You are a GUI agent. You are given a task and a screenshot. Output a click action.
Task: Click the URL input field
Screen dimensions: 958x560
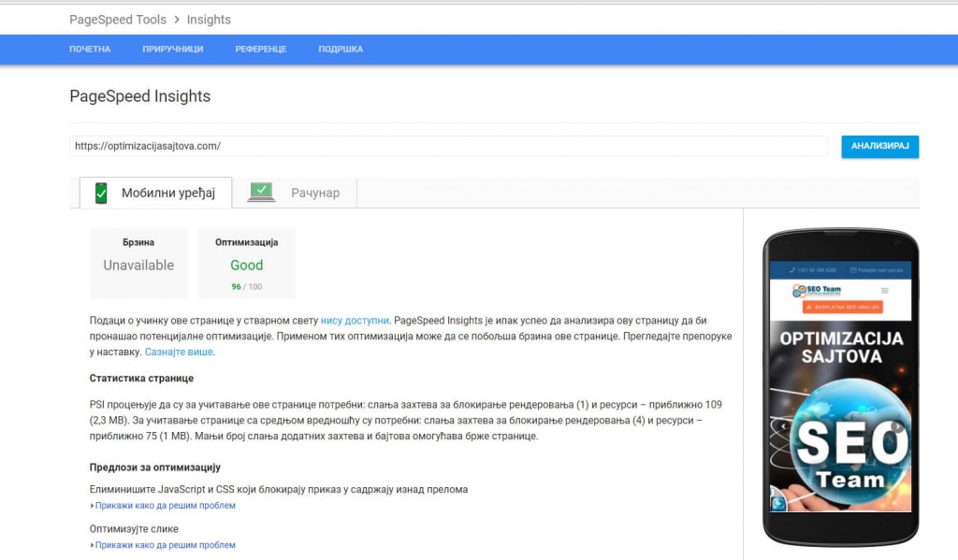[x=447, y=146]
